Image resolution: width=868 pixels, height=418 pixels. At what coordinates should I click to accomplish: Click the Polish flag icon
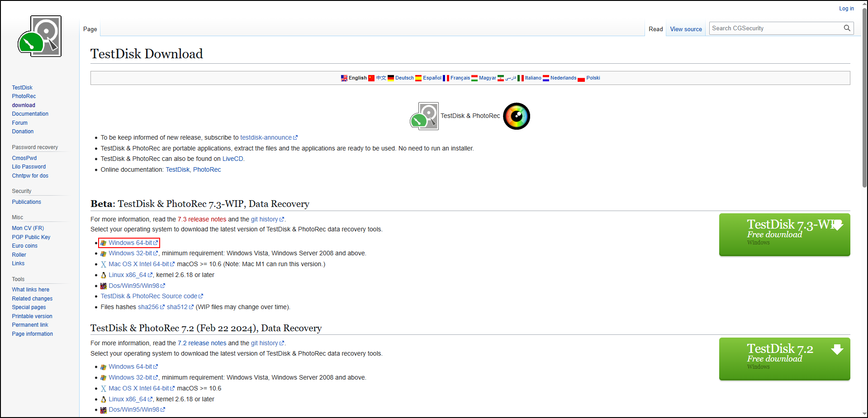tap(581, 78)
